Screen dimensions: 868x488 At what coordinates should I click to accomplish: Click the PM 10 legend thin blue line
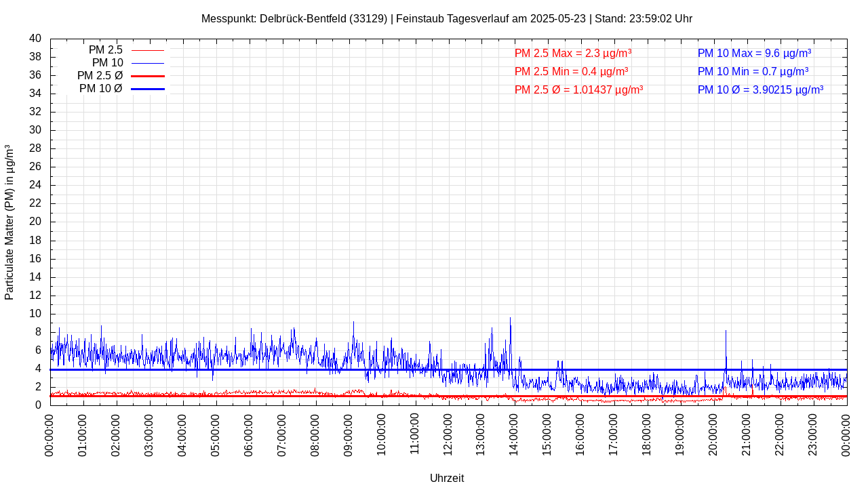pos(147,63)
